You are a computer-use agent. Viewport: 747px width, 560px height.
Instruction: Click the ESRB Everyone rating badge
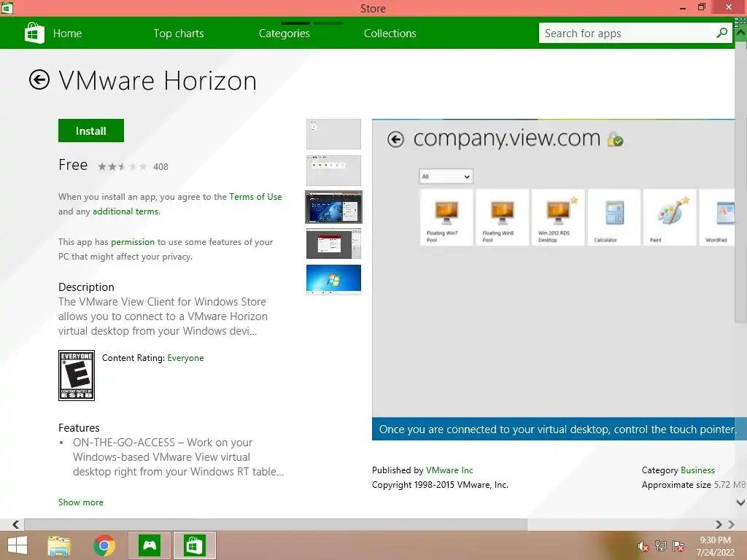(76, 376)
